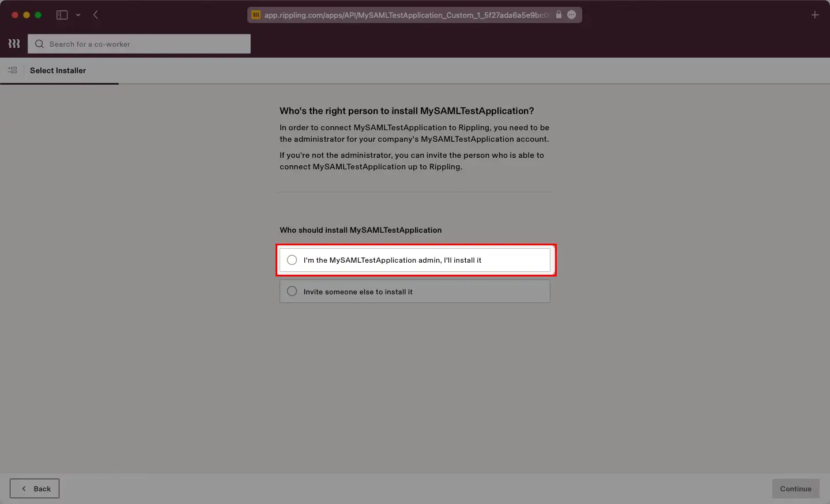Open the Rippling logo home icon
The image size is (830, 504).
[x=14, y=44]
